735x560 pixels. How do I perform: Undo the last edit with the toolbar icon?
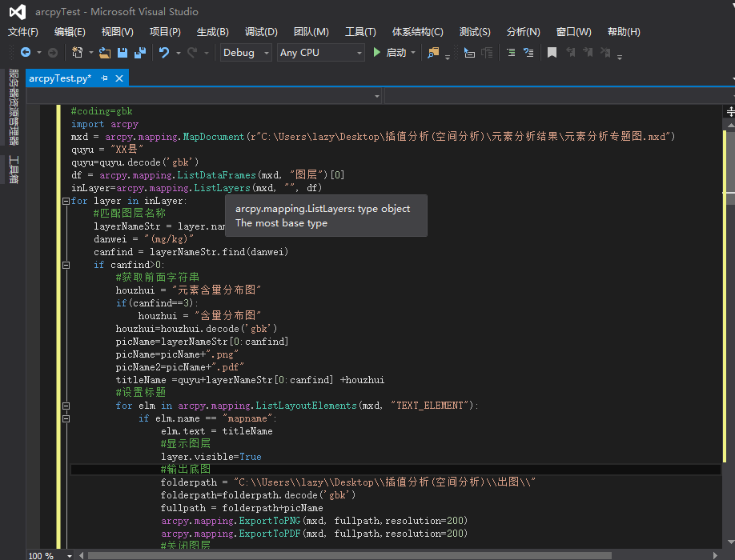click(163, 53)
